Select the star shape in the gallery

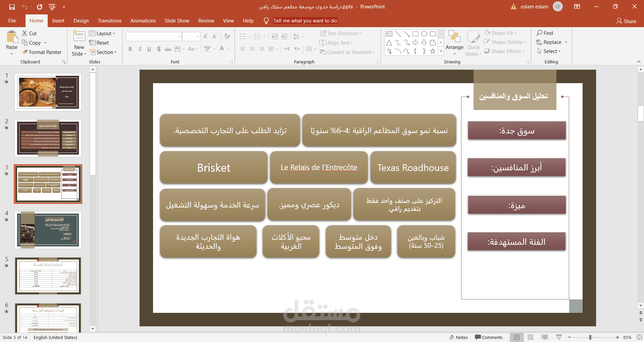(433, 51)
